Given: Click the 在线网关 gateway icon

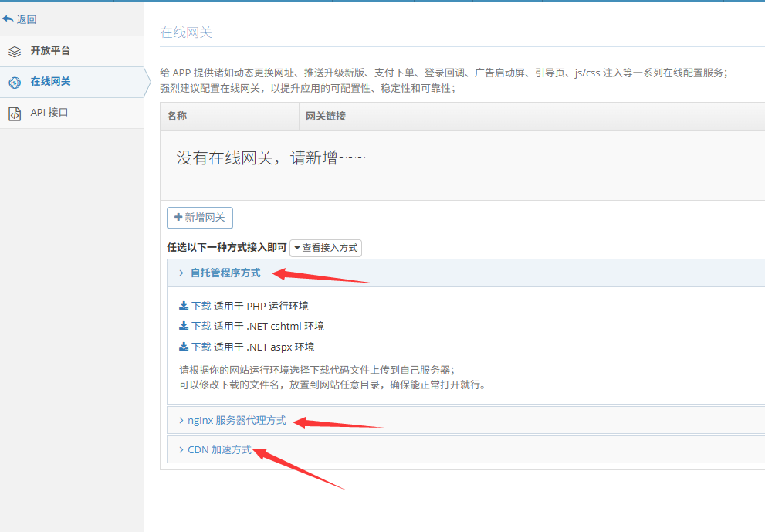Looking at the screenshot, I should click(x=15, y=83).
